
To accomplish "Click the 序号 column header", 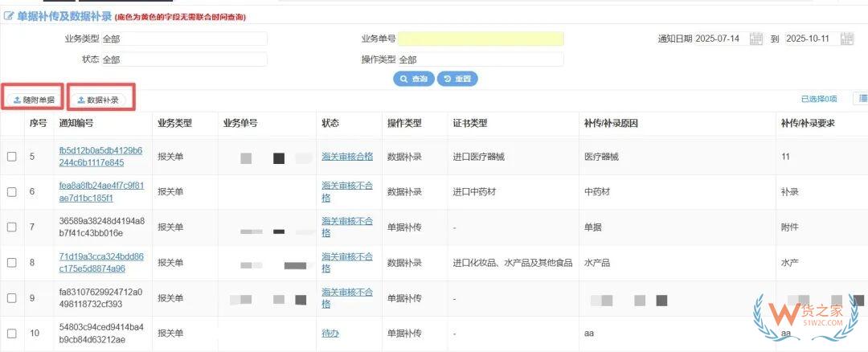I will [x=39, y=124].
